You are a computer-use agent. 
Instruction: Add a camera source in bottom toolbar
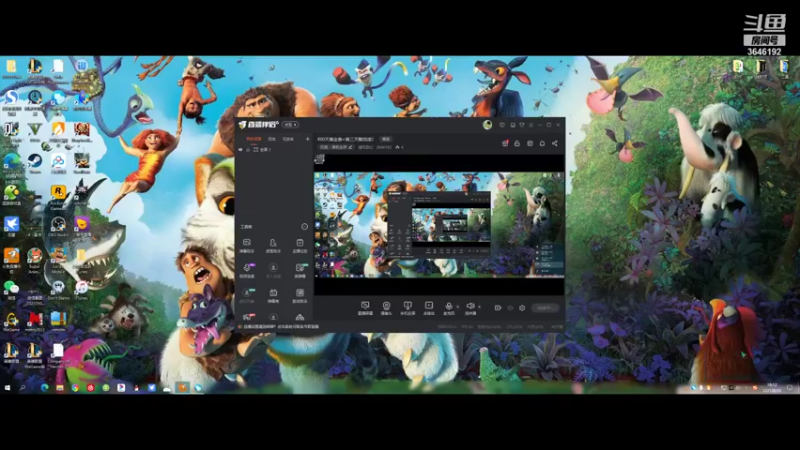(x=386, y=308)
